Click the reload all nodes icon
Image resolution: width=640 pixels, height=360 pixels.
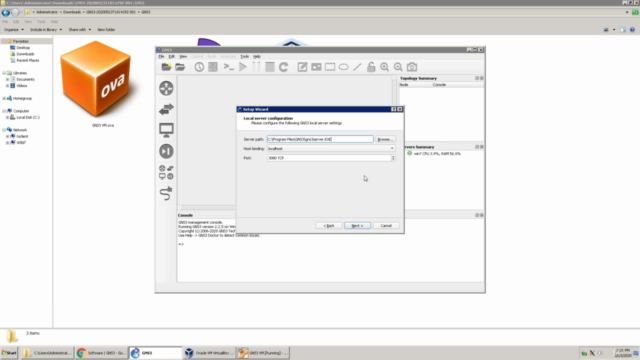pos(283,67)
